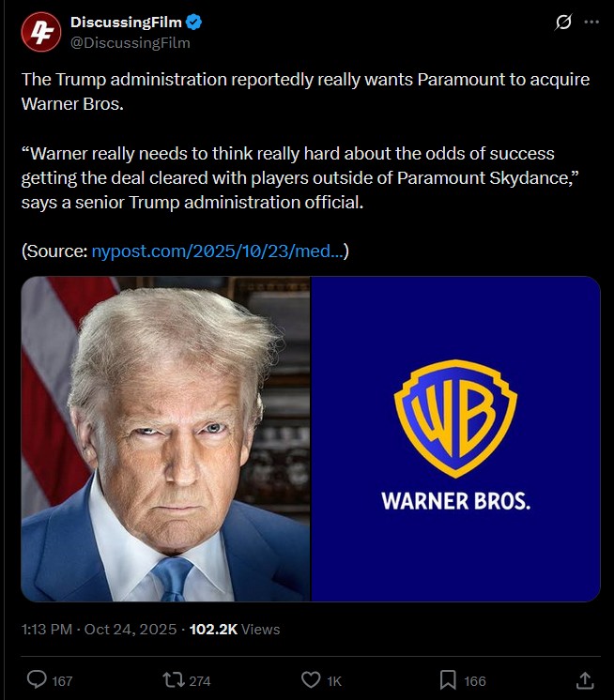Open the Grok explain icon
Screen dimensions: 614x700
tap(563, 22)
